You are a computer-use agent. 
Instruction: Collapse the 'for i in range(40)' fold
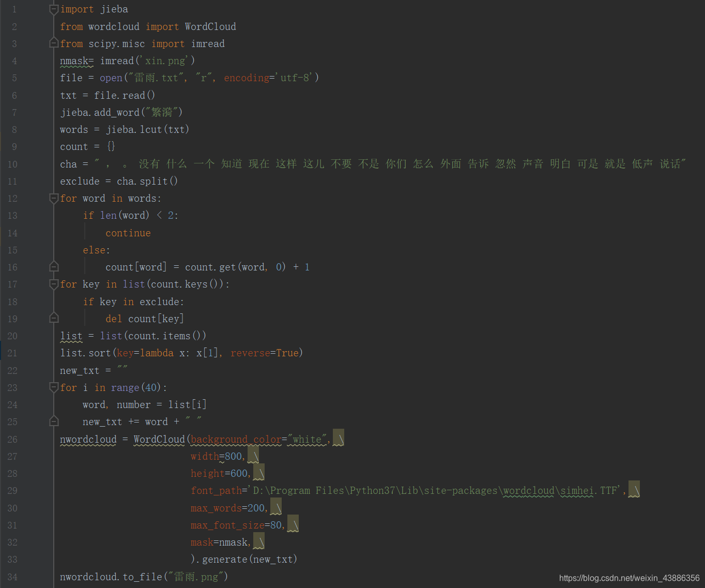54,387
